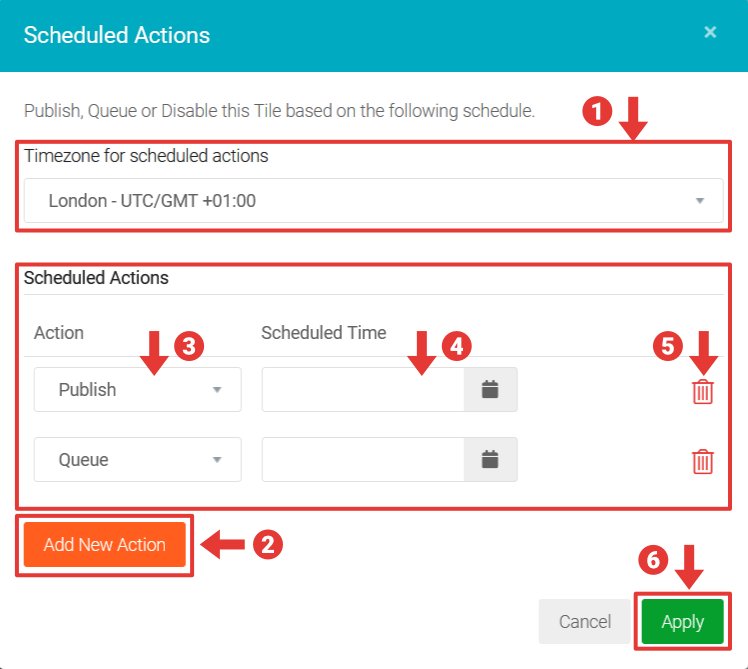Image resolution: width=748 pixels, height=669 pixels.
Task: Click the Publish row's scheduled time field
Action: (363, 390)
